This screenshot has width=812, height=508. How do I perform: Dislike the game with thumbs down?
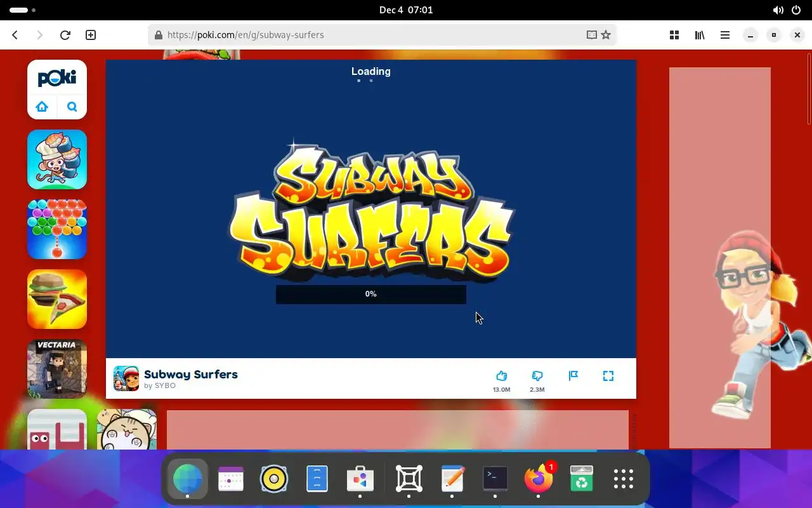[537, 376]
